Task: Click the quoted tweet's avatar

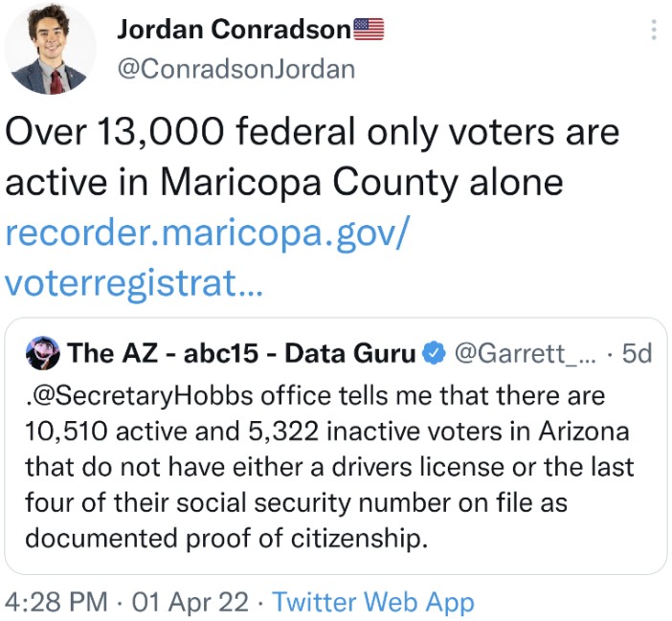Action: [42, 353]
